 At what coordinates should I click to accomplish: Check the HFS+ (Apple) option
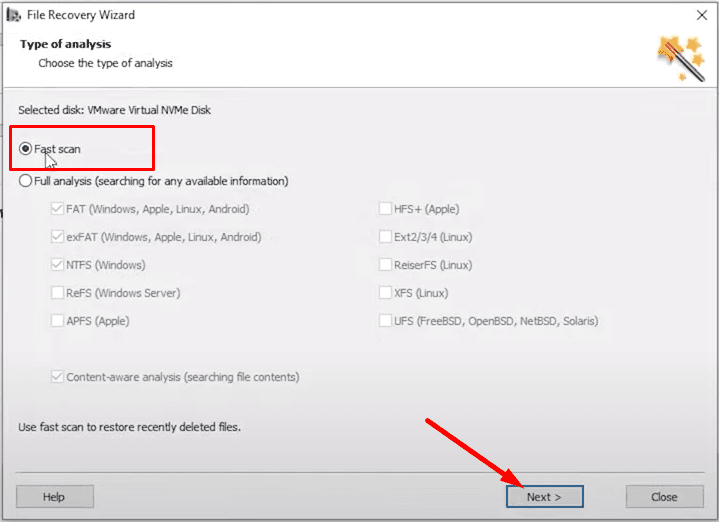click(385, 209)
